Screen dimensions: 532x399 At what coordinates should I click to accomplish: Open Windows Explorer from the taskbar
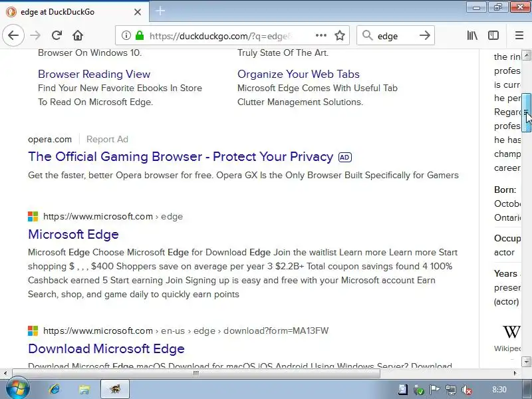[x=84, y=389]
